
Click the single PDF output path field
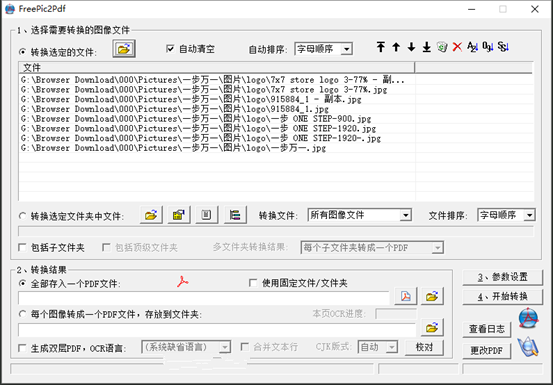pos(204,298)
